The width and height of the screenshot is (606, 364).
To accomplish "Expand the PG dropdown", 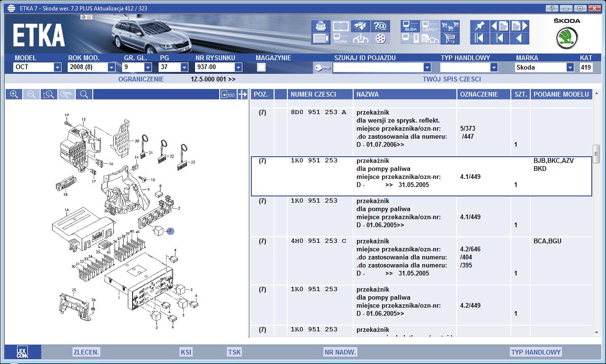I will [x=184, y=67].
